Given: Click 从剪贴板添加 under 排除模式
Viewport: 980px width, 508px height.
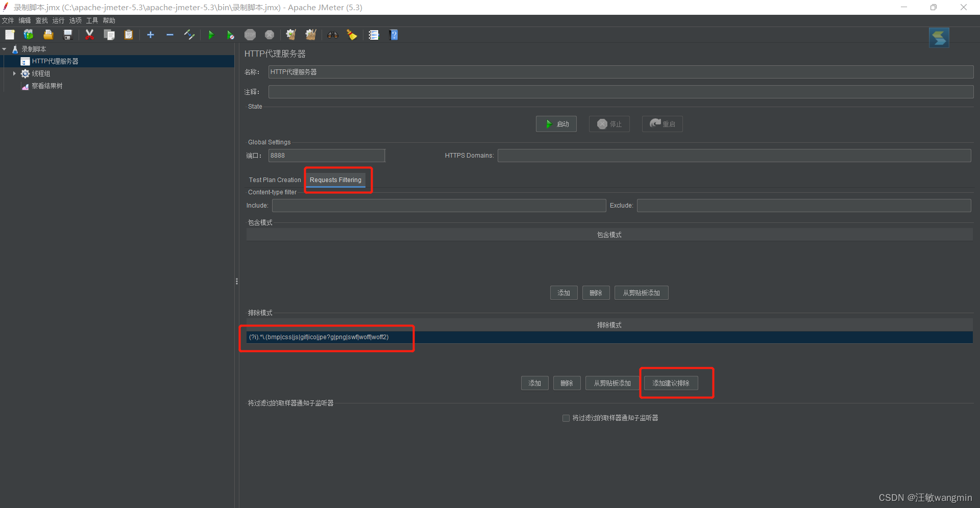Looking at the screenshot, I should (612, 383).
